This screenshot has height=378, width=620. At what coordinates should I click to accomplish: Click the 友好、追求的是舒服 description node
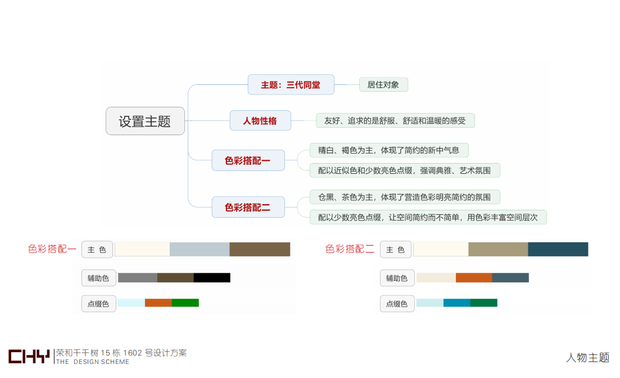(x=395, y=121)
